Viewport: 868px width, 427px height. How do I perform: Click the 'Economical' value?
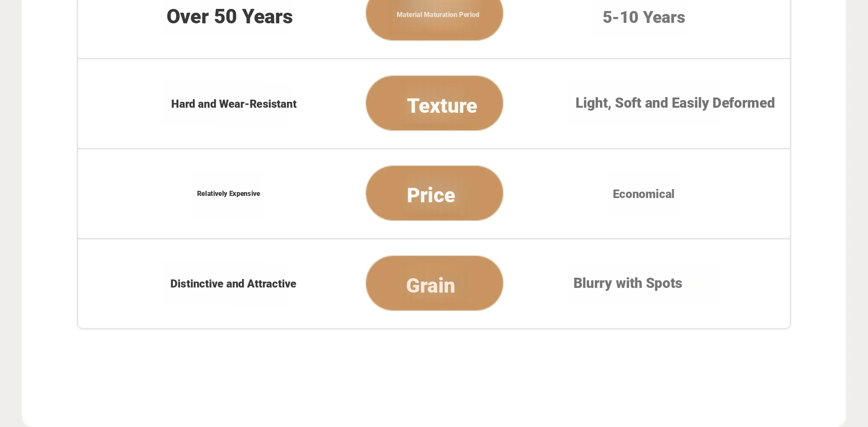pyautogui.click(x=643, y=194)
